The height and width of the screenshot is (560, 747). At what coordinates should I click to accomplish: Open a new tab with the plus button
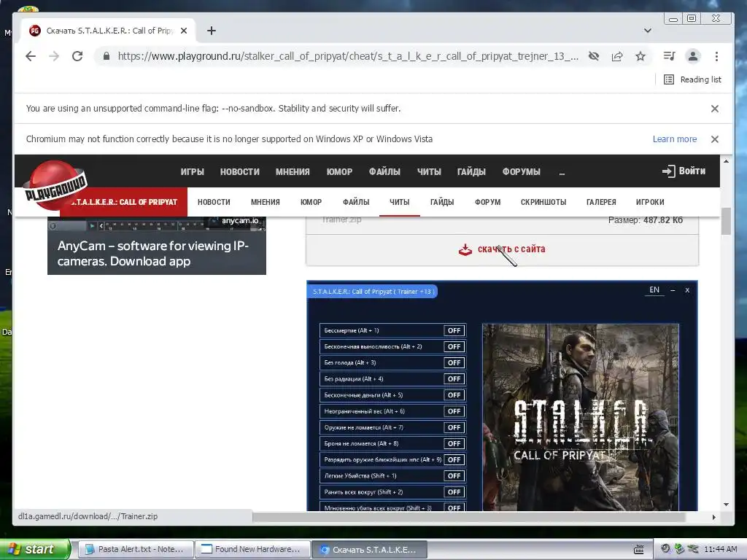pyautogui.click(x=212, y=31)
